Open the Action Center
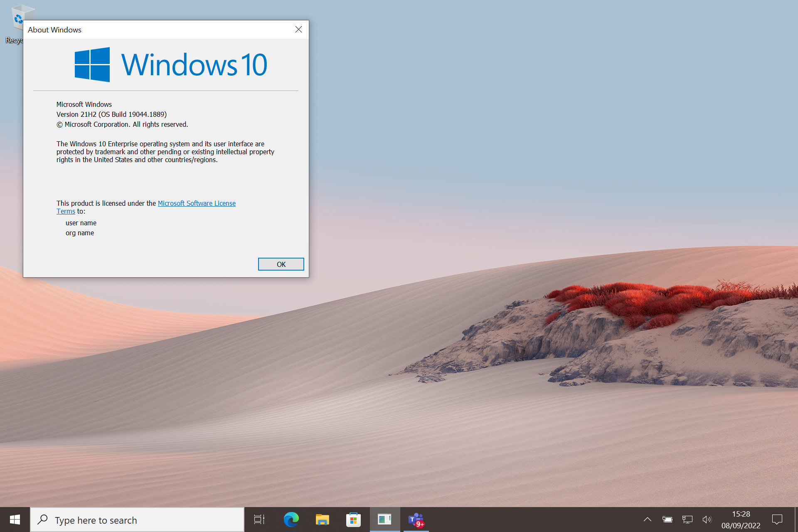This screenshot has width=798, height=532. click(x=778, y=519)
